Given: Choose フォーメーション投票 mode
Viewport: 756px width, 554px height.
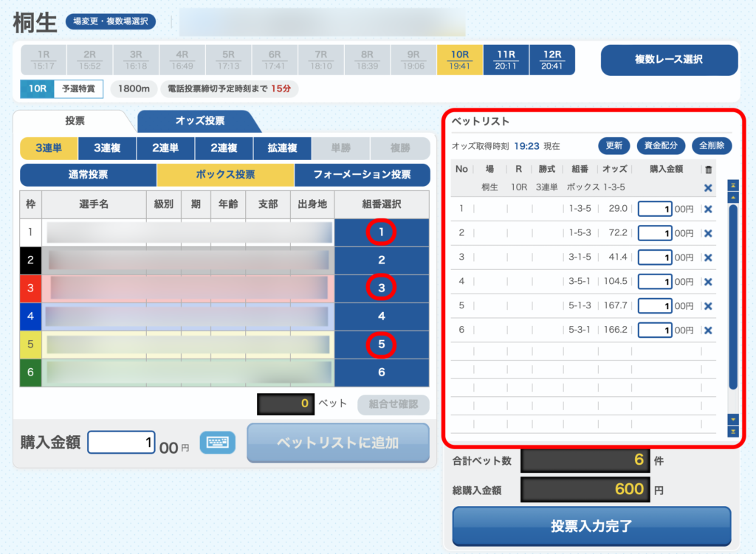Looking at the screenshot, I should coord(362,175).
